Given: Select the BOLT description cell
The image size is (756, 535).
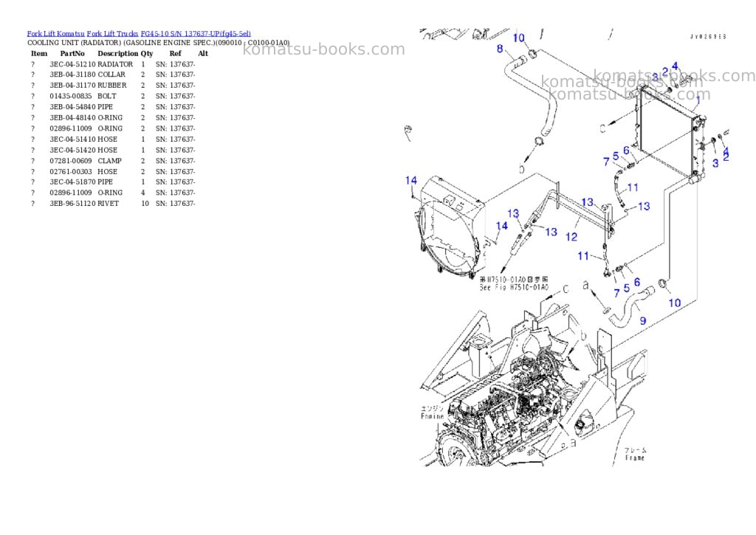Looking at the screenshot, I should 106,96.
